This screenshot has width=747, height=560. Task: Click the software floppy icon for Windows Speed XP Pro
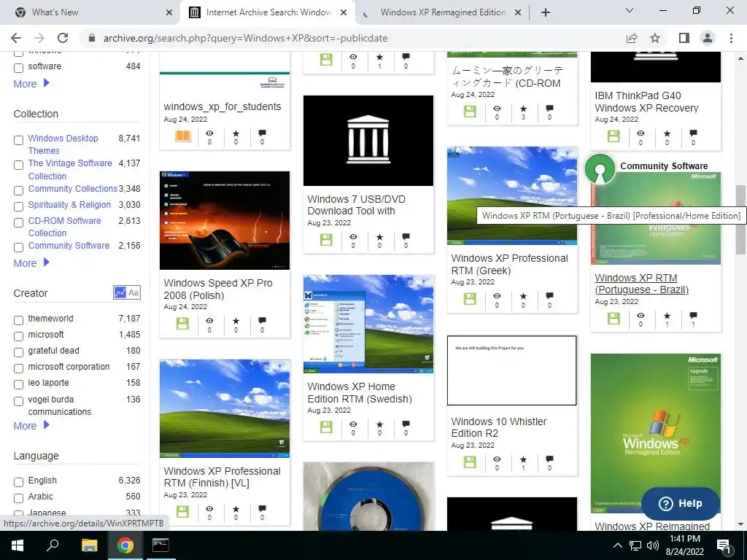(182, 324)
